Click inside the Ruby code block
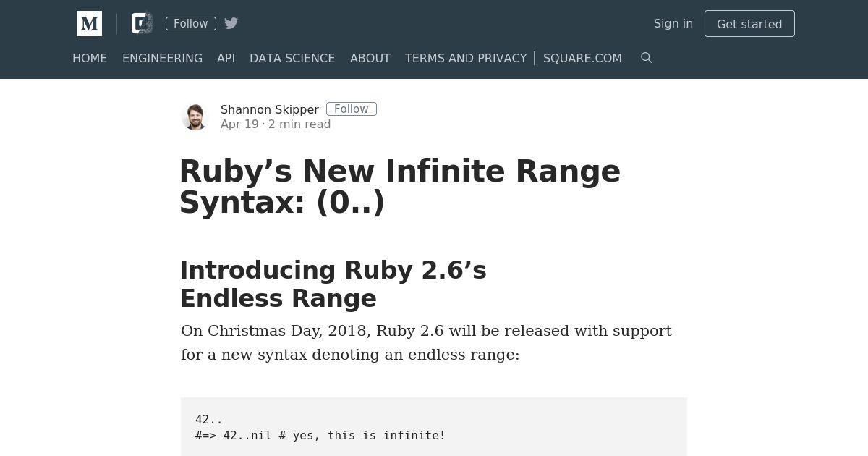 [x=434, y=427]
